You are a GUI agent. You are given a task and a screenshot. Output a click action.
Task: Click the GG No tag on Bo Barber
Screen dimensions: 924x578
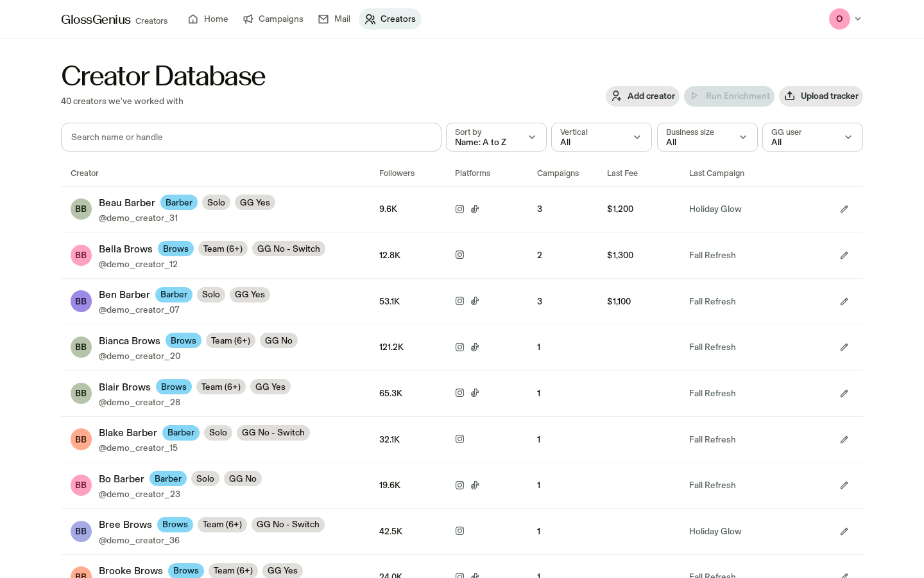coord(243,478)
